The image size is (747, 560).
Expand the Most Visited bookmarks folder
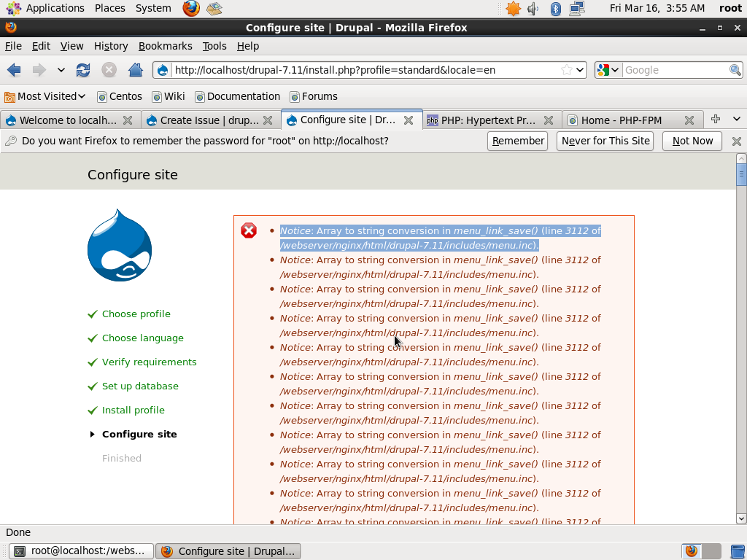click(45, 96)
